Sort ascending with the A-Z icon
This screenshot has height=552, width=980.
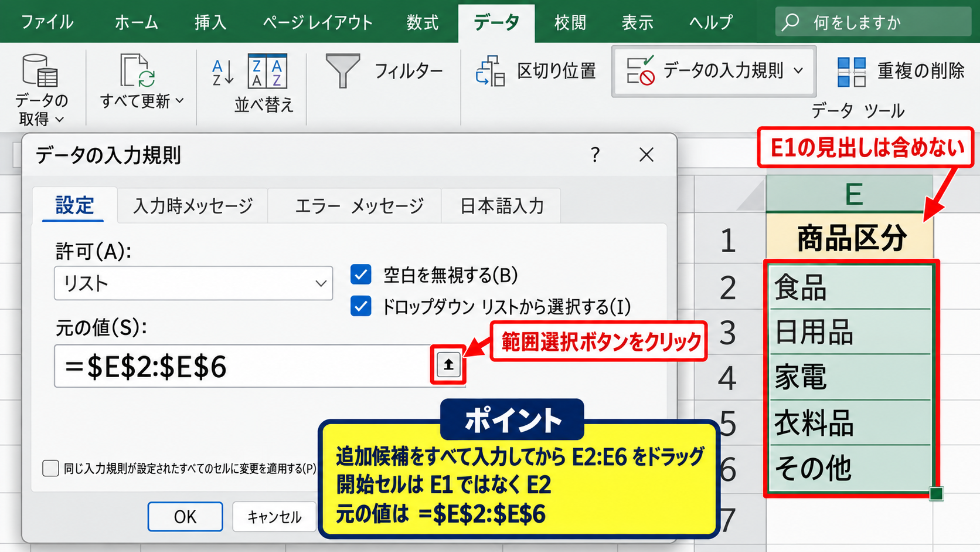(223, 72)
